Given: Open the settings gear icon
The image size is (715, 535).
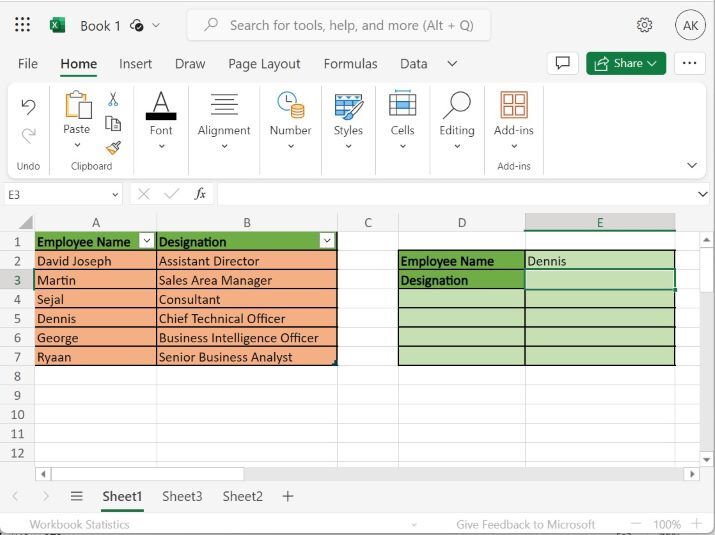Looking at the screenshot, I should coord(644,25).
